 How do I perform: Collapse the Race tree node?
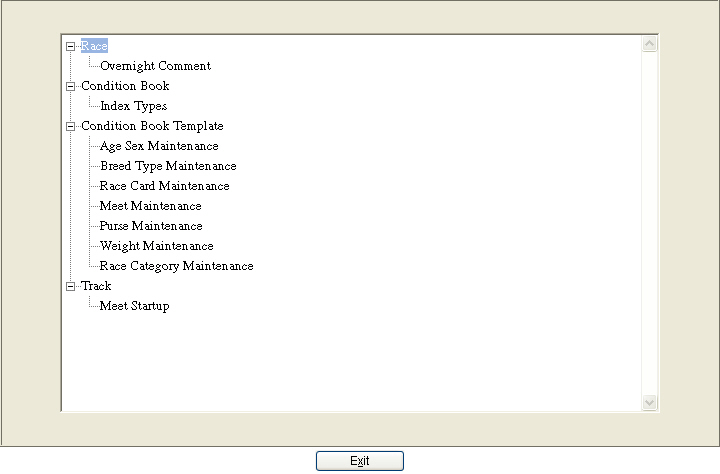coord(70,46)
